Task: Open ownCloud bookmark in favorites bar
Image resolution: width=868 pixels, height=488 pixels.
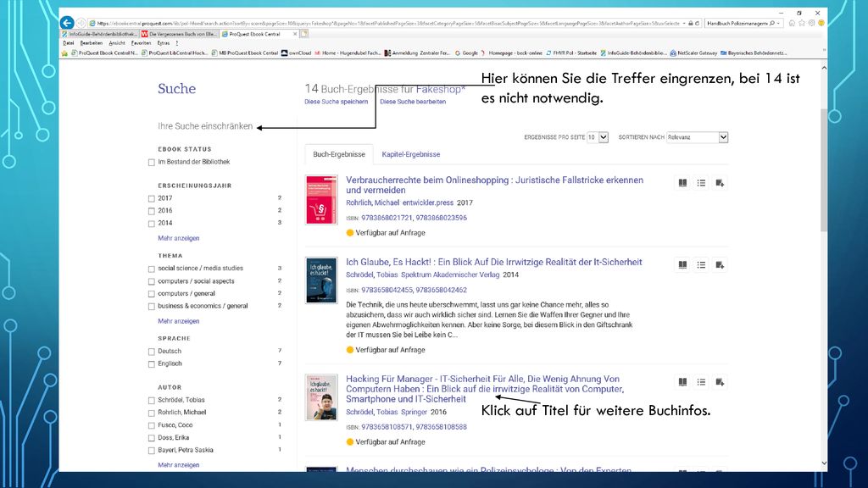Action: (x=296, y=53)
